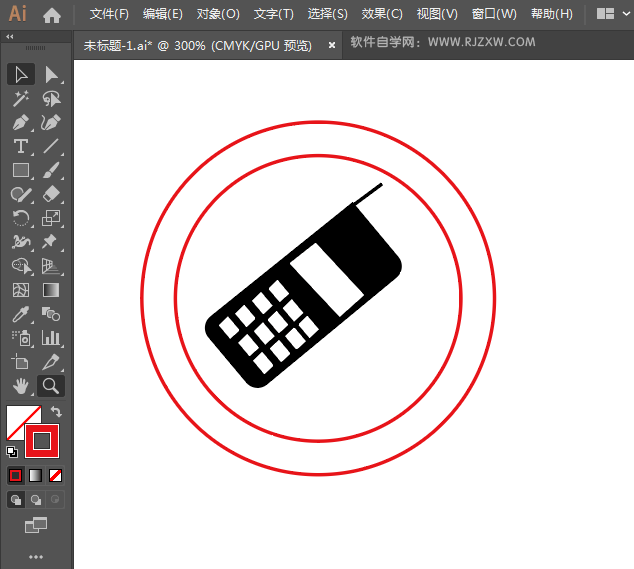
Task: Open Edit Toolbar three dots
Action: tap(36, 557)
